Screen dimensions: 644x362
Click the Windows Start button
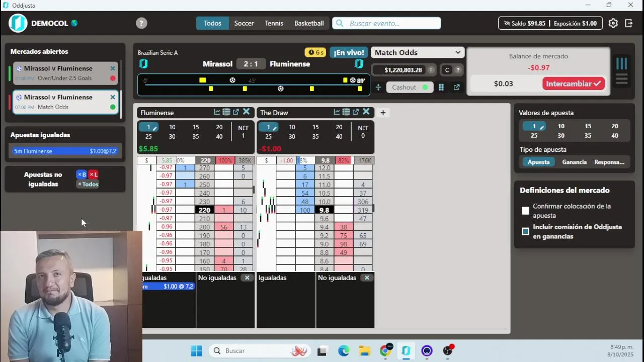pos(196,351)
